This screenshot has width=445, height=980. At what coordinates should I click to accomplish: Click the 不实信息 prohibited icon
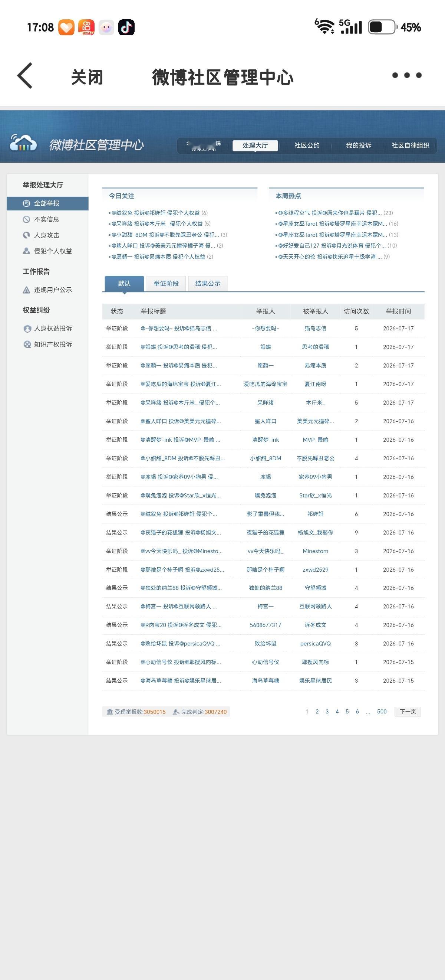26,219
